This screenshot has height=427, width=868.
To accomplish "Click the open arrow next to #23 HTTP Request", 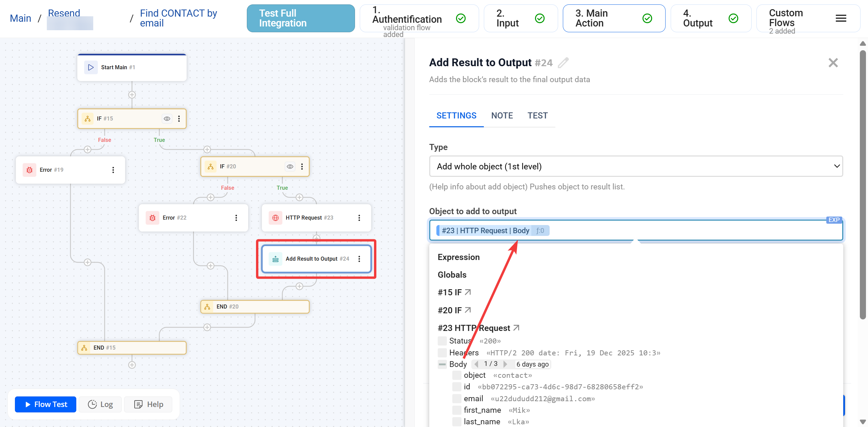I will [516, 328].
